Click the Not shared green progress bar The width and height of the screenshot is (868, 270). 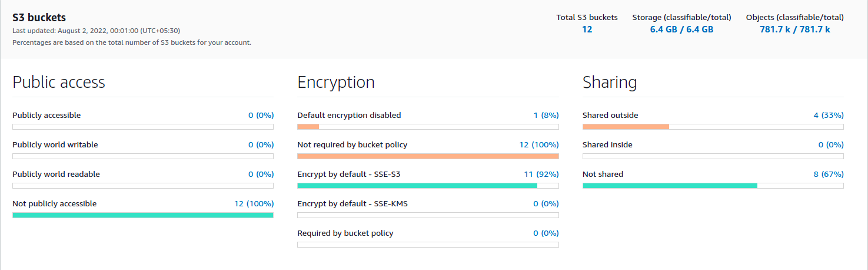670,186
